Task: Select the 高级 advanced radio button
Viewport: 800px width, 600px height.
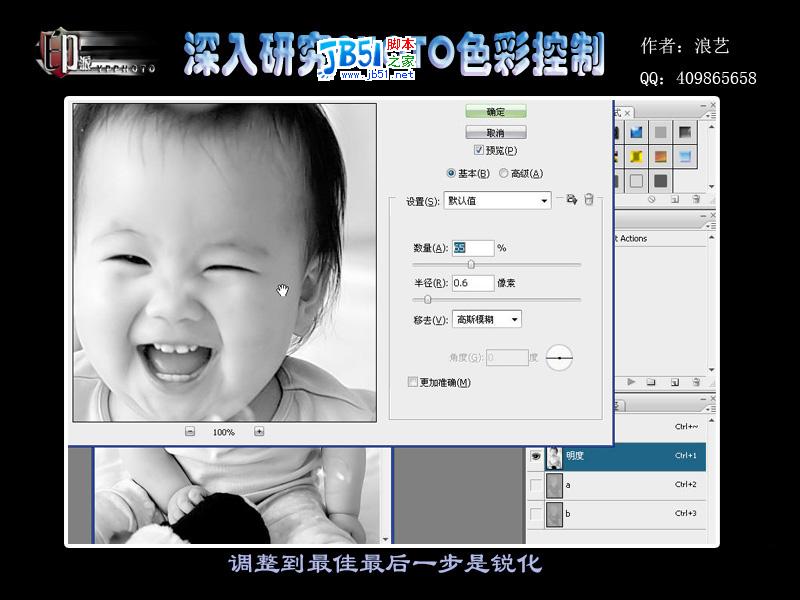Action: pos(503,174)
